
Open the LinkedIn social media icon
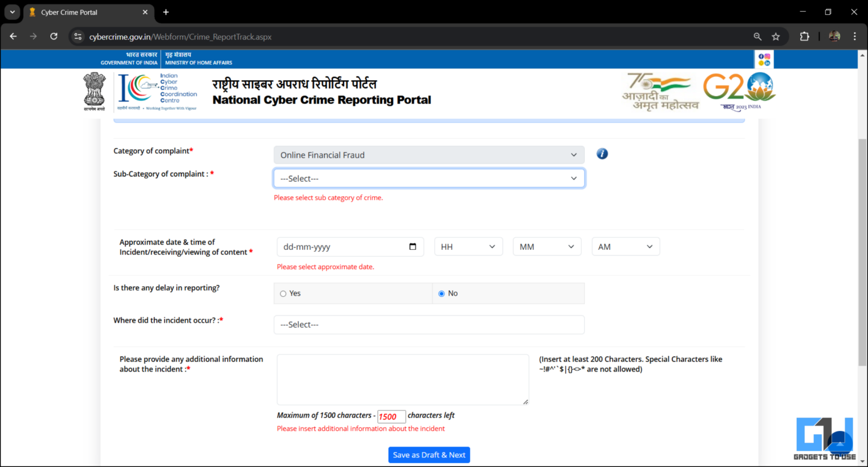[x=767, y=63]
